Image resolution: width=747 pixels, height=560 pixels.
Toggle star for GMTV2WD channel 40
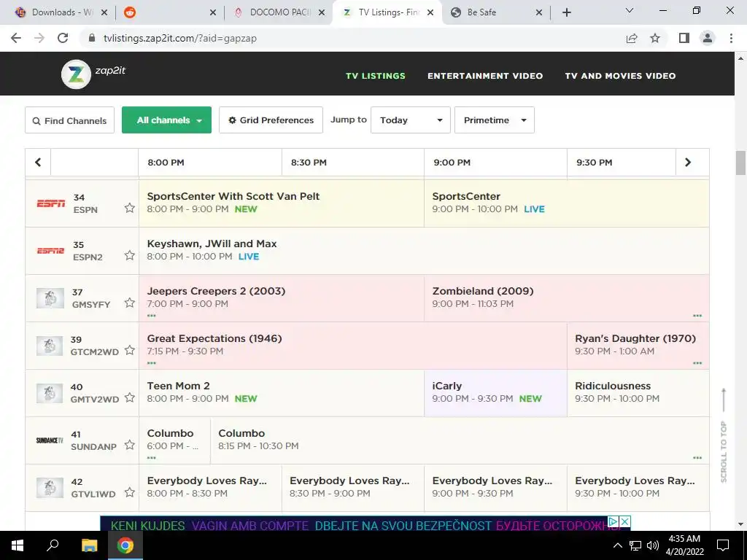point(130,397)
